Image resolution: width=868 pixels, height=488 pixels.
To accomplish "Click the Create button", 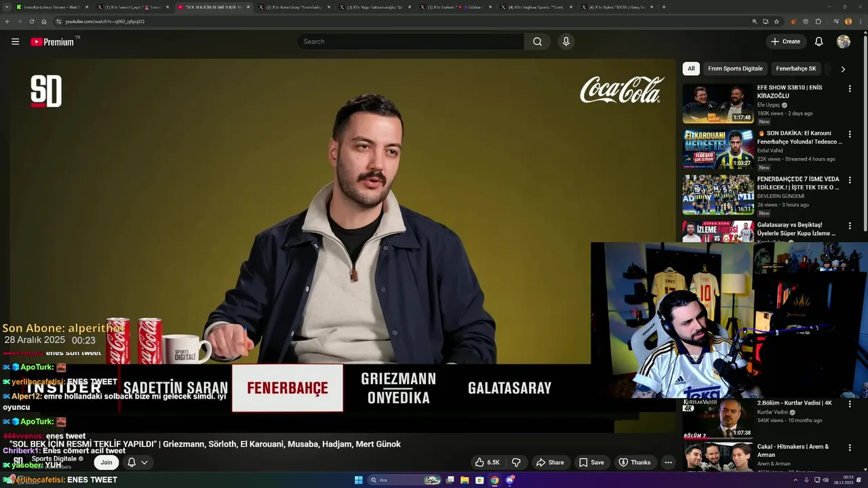I will click(x=785, y=41).
